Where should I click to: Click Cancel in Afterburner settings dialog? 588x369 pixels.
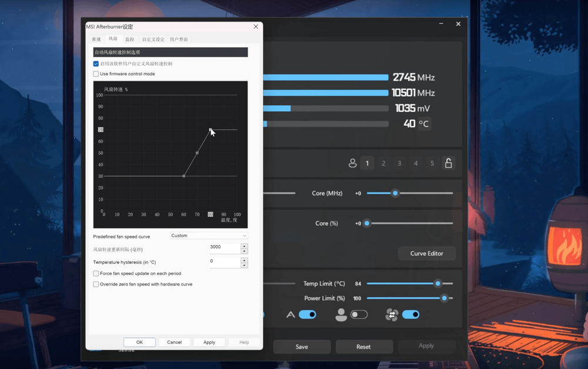coord(175,342)
